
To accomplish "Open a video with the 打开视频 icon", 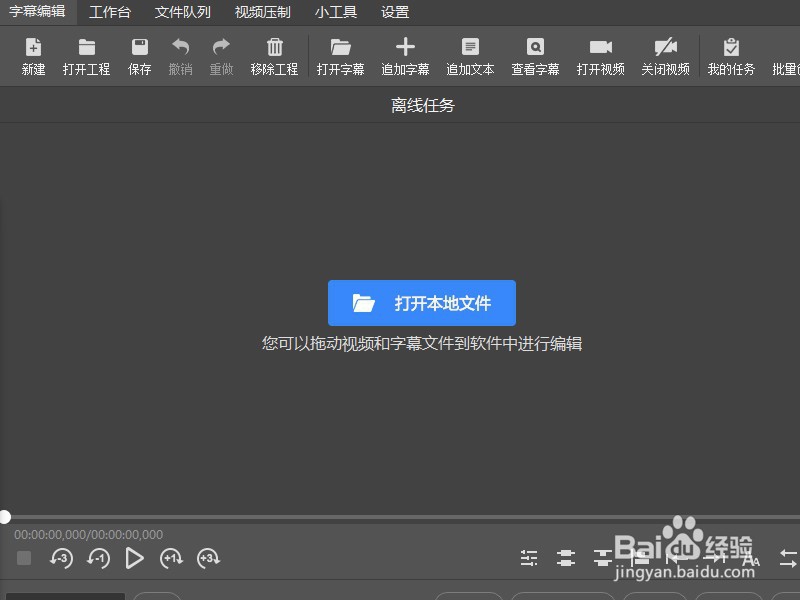I will coord(600,55).
